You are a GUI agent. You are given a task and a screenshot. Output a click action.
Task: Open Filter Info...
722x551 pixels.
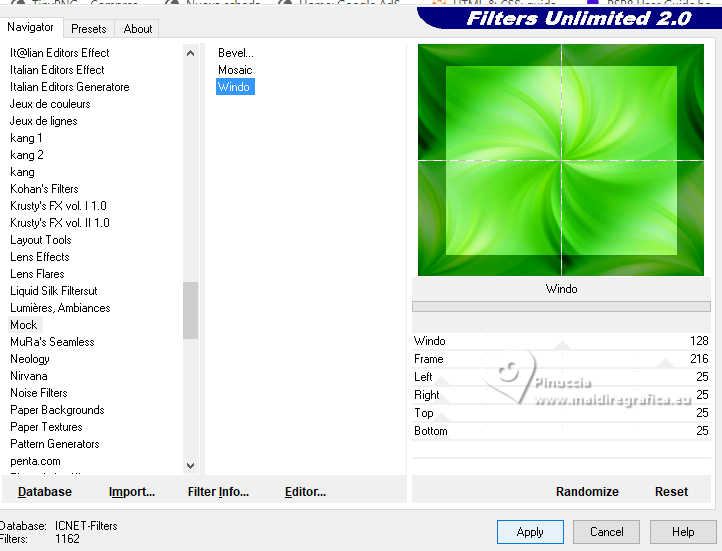tap(218, 492)
